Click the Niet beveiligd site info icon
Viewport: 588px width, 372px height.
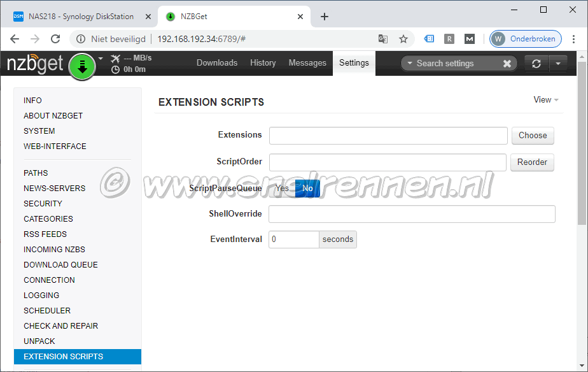(81, 39)
